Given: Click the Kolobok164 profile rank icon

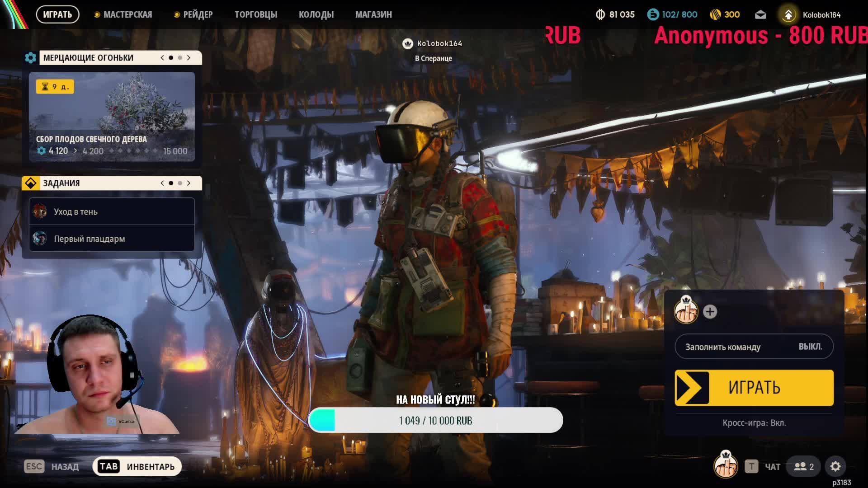Looking at the screenshot, I should point(788,15).
